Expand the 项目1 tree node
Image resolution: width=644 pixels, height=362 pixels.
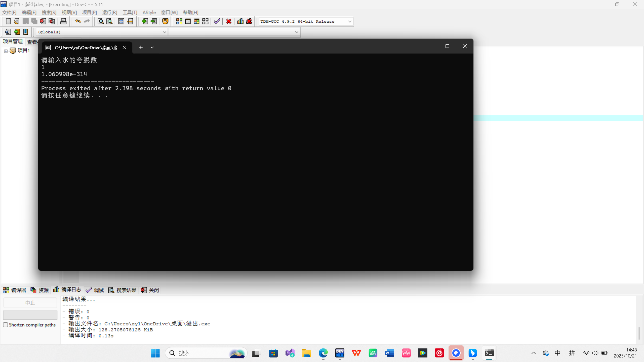coord(6,51)
